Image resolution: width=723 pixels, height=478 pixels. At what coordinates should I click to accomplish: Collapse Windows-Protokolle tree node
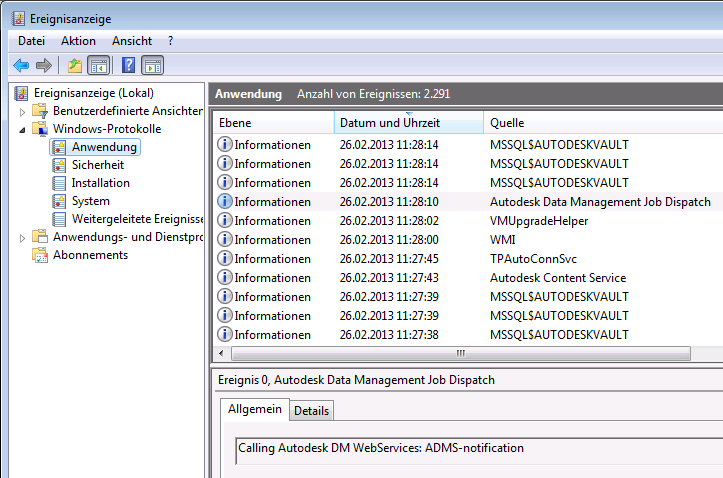22,130
